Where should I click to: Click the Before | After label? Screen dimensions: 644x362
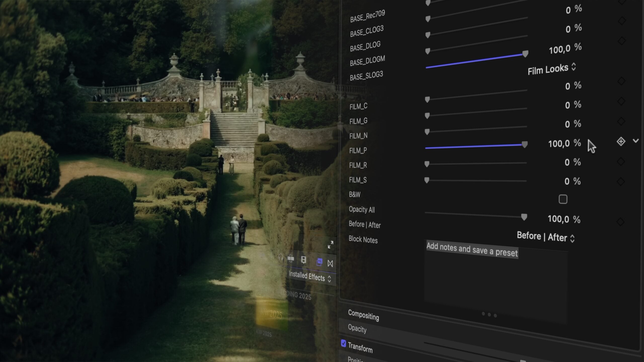coord(365,225)
